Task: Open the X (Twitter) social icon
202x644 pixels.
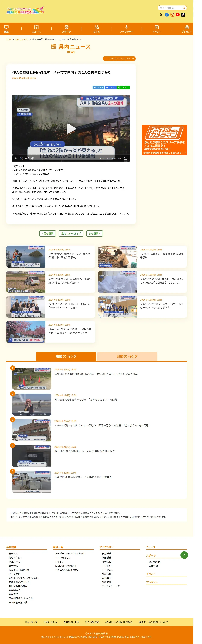Action: (x=161, y=15)
